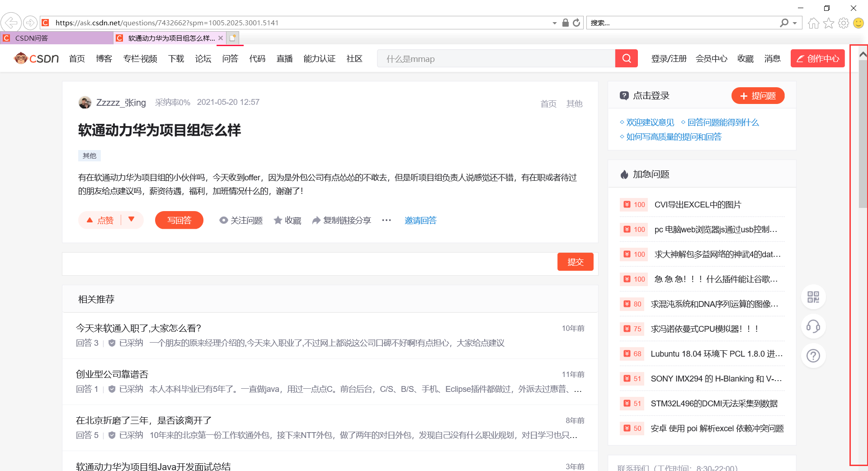Click the 复制链接分享 share arrow icon
868x471 pixels.
pos(316,220)
